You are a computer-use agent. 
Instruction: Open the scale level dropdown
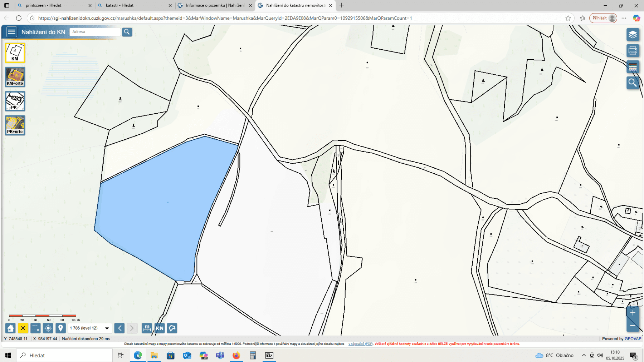(106, 328)
